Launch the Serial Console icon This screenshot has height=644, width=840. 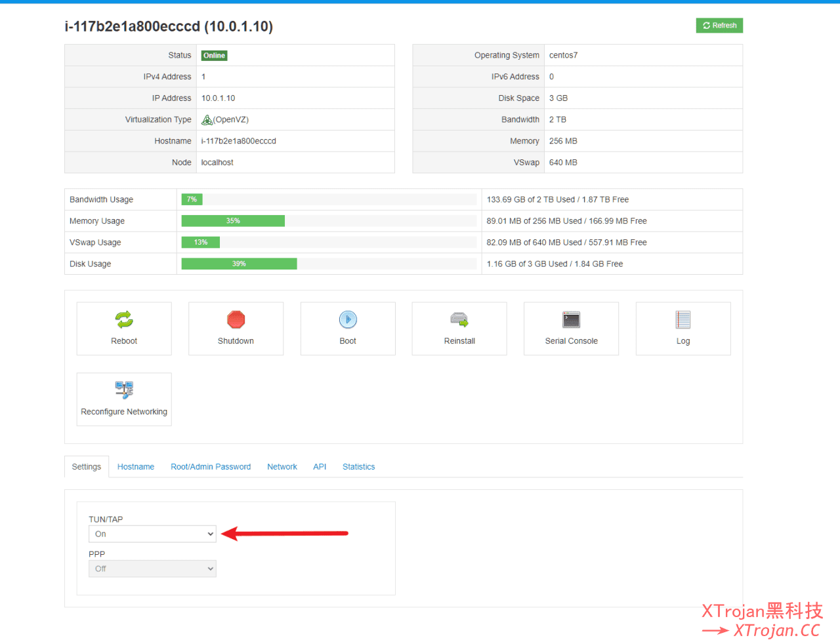coord(571,319)
